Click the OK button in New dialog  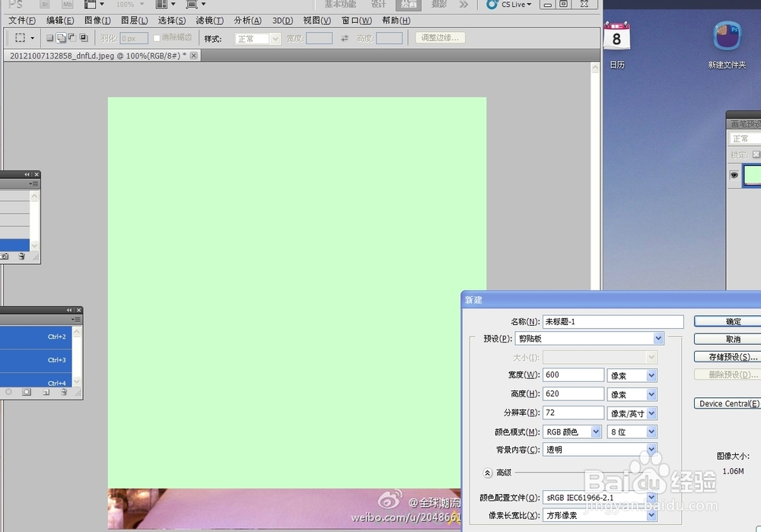pos(728,321)
